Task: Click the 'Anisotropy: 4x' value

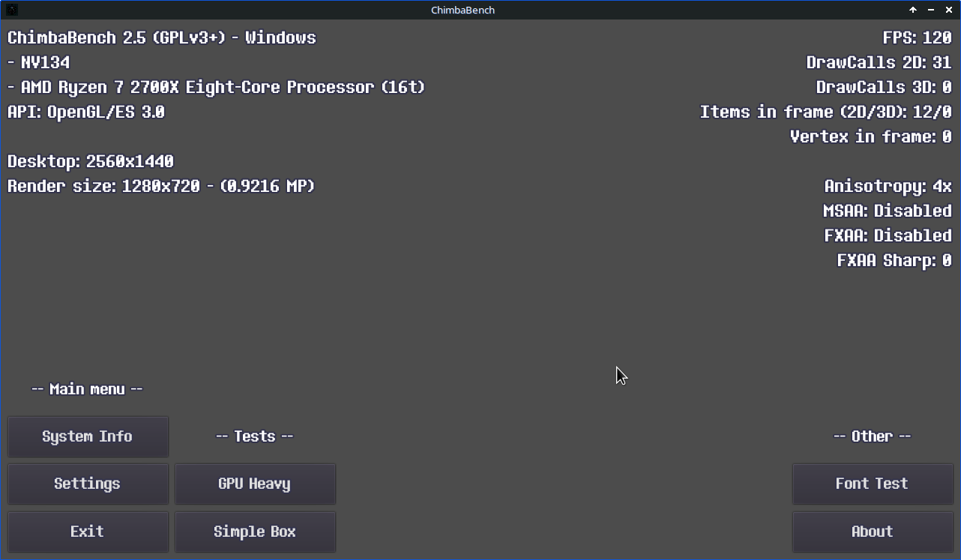Action: tap(888, 186)
